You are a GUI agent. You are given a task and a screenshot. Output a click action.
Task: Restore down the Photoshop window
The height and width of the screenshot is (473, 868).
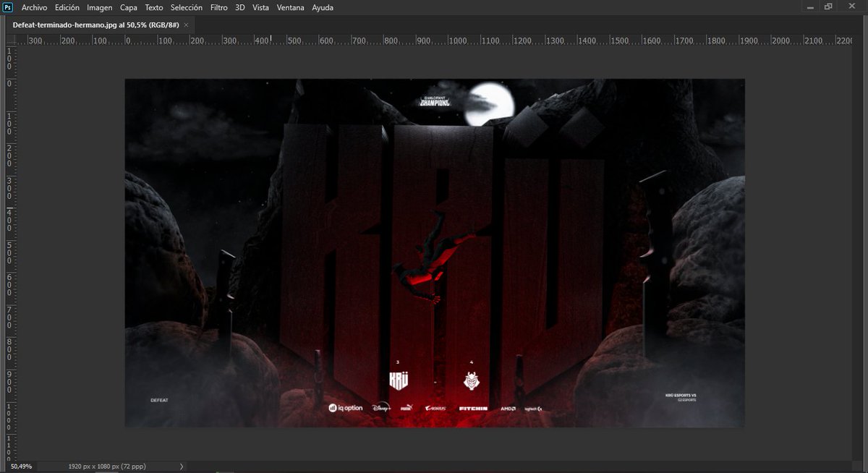(829, 7)
